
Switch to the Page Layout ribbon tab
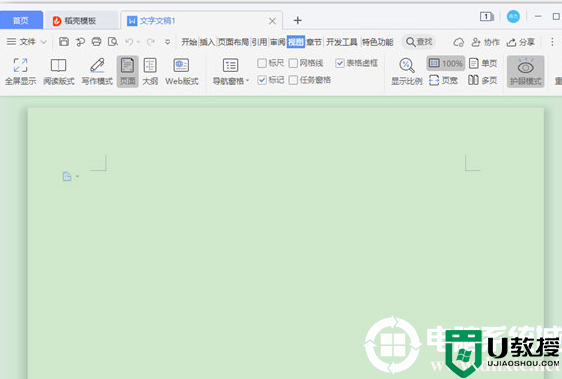pyautogui.click(x=233, y=42)
